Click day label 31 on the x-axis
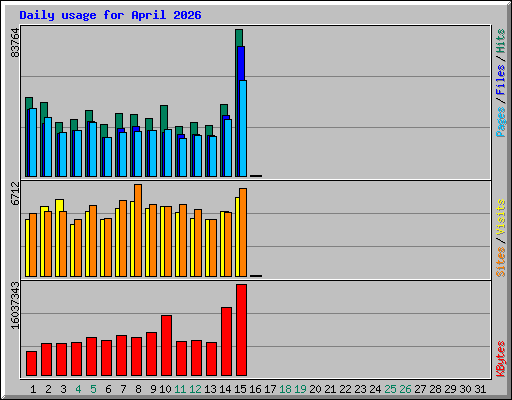This screenshot has height=400, width=512. tap(480, 389)
